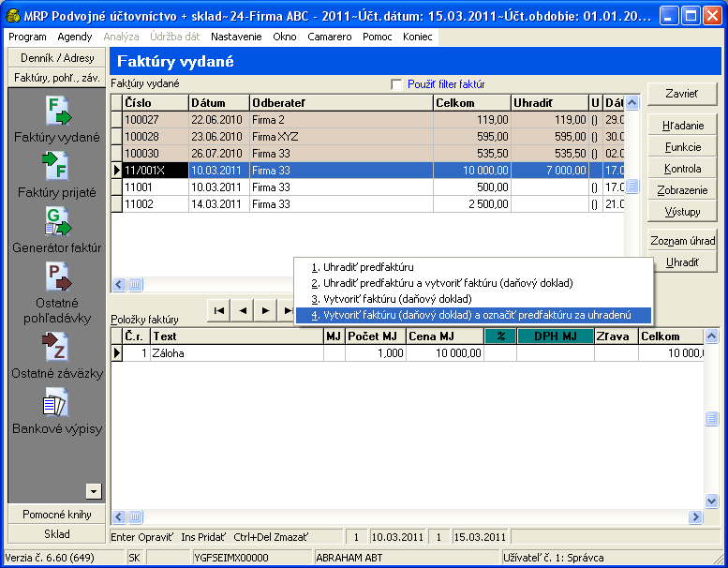728x568 pixels.
Task: Click Hľadanie button
Action: tap(682, 126)
